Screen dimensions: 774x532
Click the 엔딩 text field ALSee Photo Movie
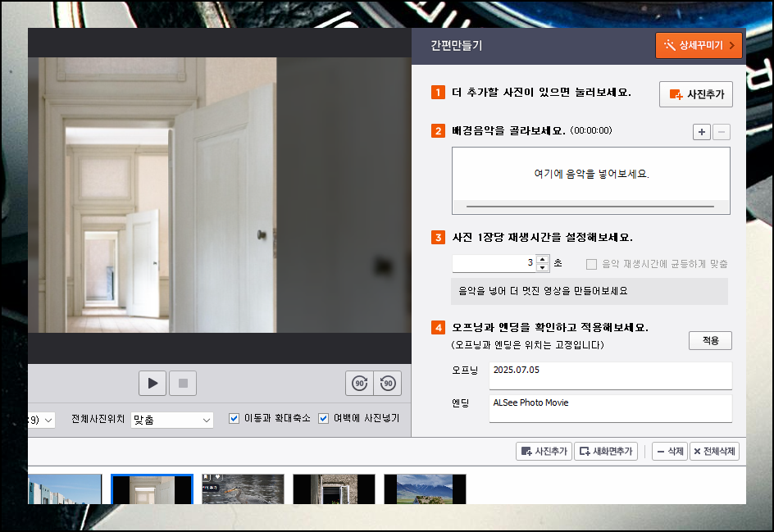611,408
